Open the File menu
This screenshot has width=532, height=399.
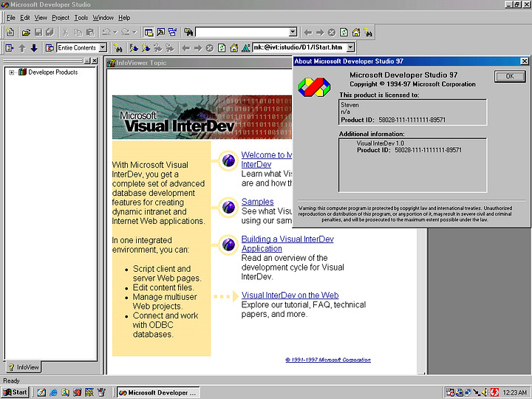[11, 18]
